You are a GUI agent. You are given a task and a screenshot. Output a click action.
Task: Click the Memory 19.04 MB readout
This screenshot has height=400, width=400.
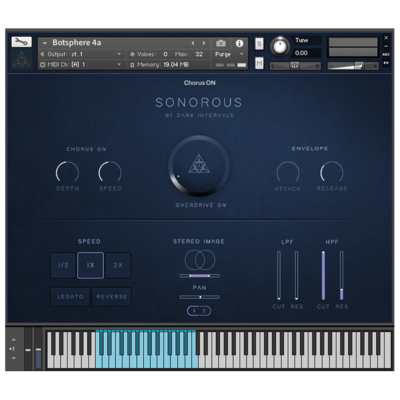[176, 65]
